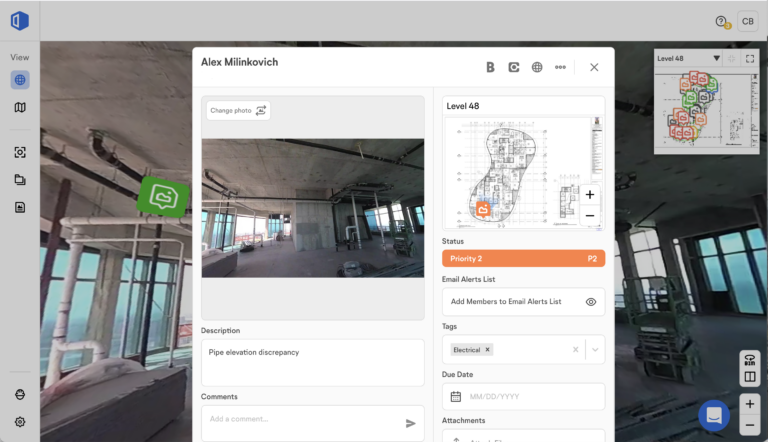Click the green field note marker
Image resolution: width=768 pixels, height=442 pixels.
[162, 197]
